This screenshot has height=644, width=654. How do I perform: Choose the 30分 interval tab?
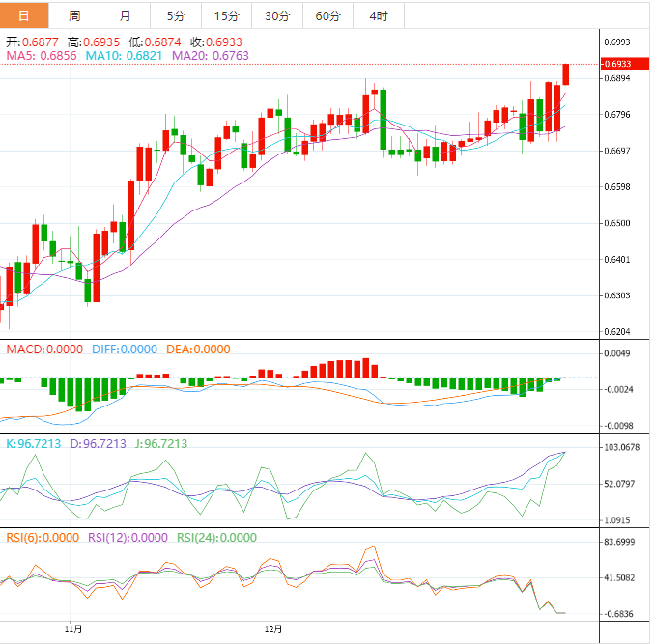tap(276, 15)
